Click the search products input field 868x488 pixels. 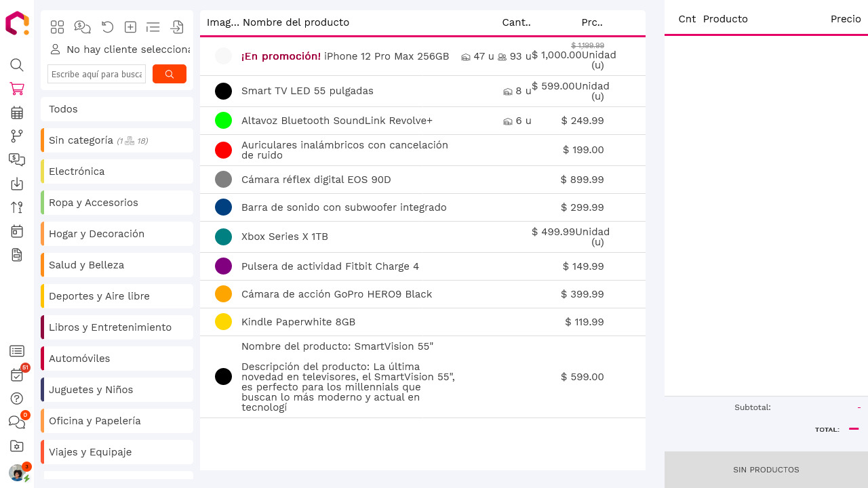point(96,73)
